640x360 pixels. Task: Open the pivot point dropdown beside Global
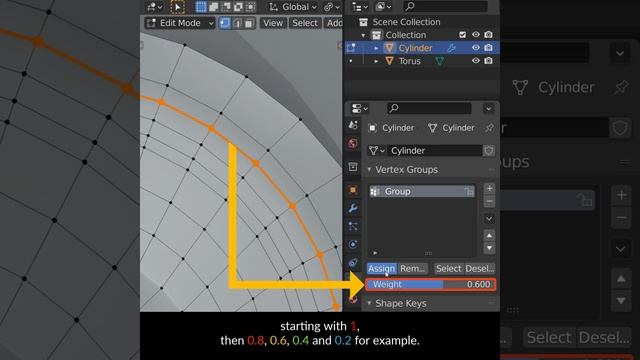click(x=331, y=7)
